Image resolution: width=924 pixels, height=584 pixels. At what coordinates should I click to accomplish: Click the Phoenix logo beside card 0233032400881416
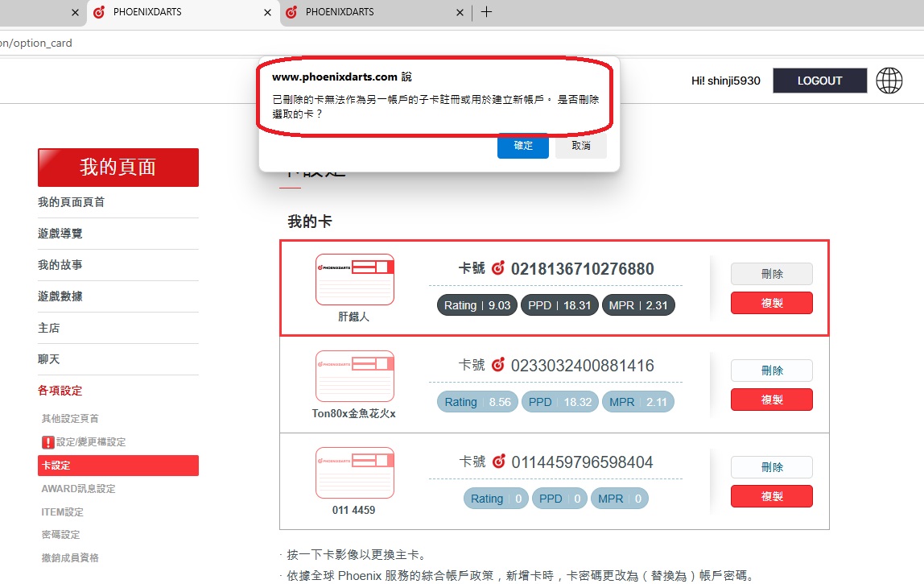click(498, 365)
